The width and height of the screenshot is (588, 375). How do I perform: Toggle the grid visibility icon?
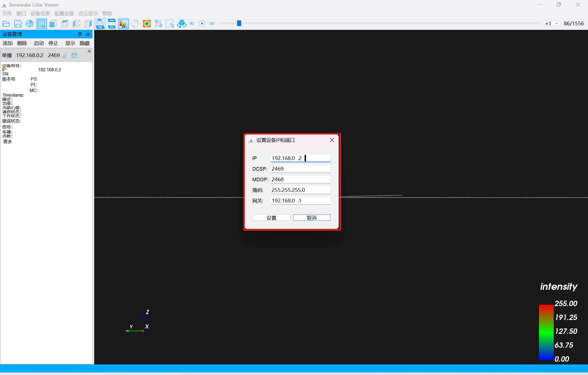click(41, 24)
